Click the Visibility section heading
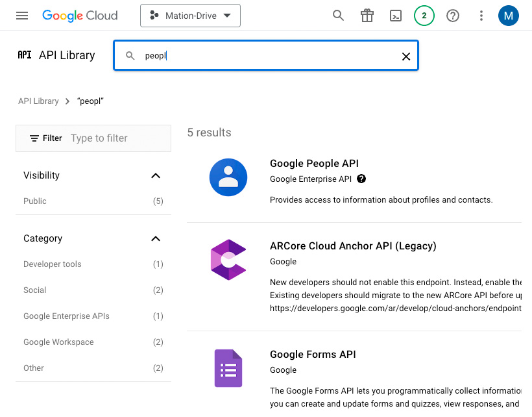 click(42, 175)
